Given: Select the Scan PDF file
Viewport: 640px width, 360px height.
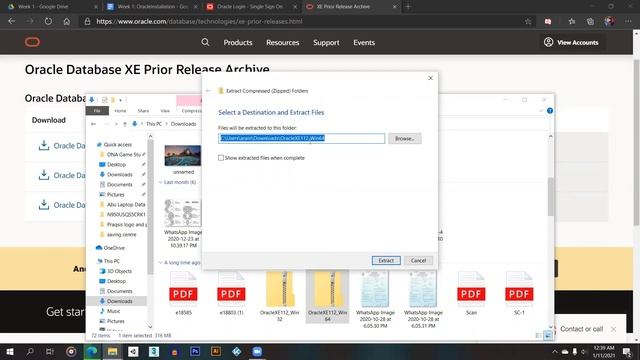Looking at the screenshot, I should click(x=471, y=293).
